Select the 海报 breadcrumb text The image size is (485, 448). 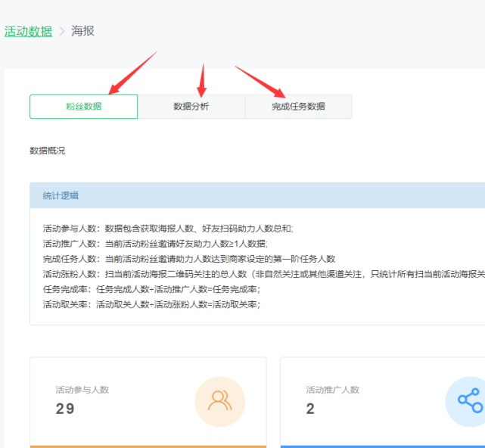pos(82,31)
